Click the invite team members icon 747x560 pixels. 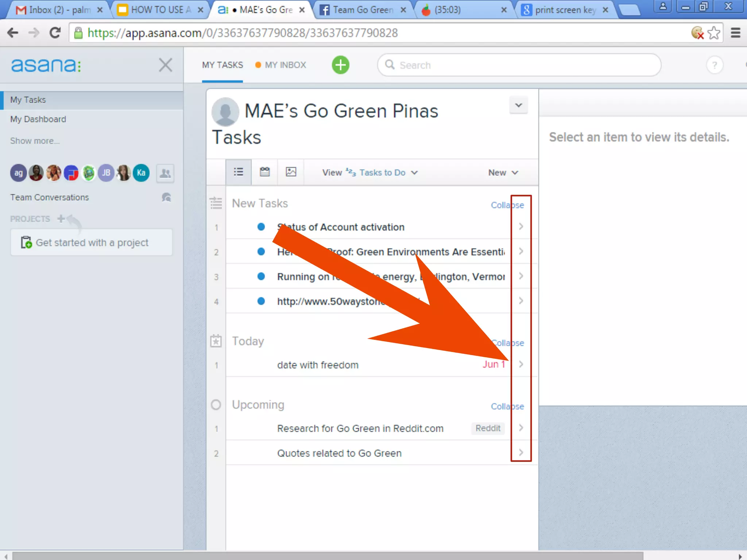(x=165, y=173)
